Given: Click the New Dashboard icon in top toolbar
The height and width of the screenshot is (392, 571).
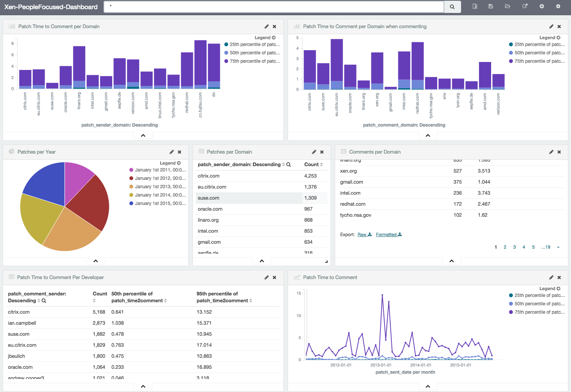Looking at the screenshot, I should tap(475, 6).
